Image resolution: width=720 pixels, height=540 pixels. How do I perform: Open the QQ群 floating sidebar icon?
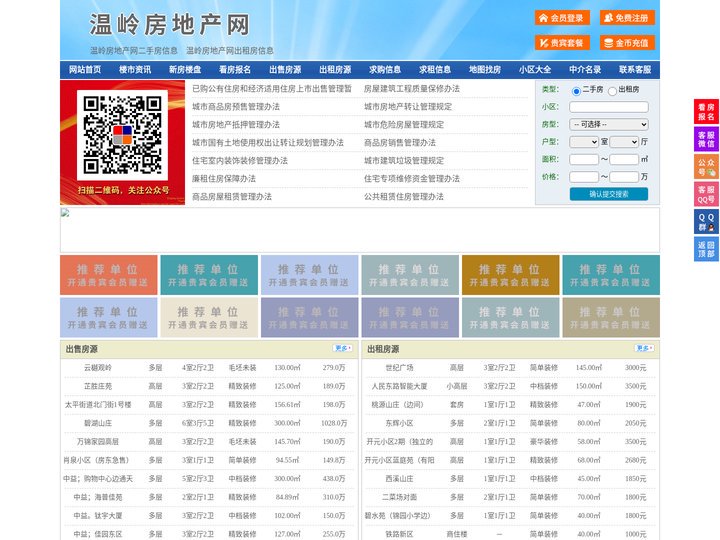pos(706,222)
